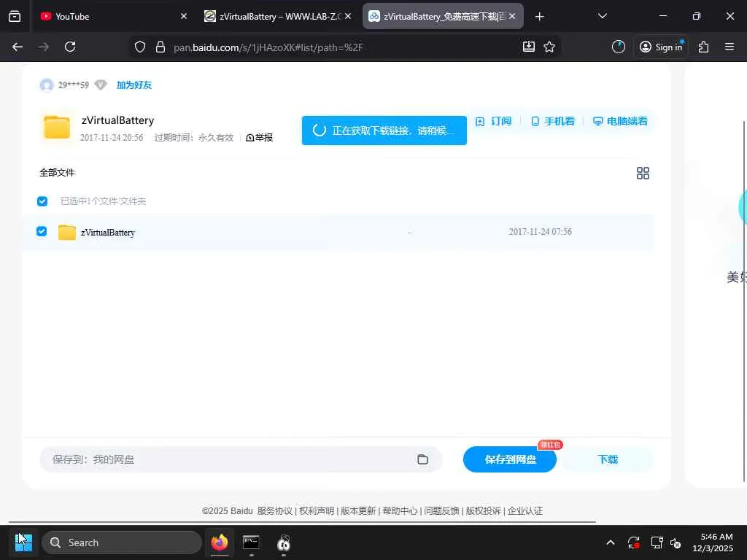The width and height of the screenshot is (747, 560).
Task: Uncheck the zVirtualBattery folder row checkbox
Action: point(42,231)
